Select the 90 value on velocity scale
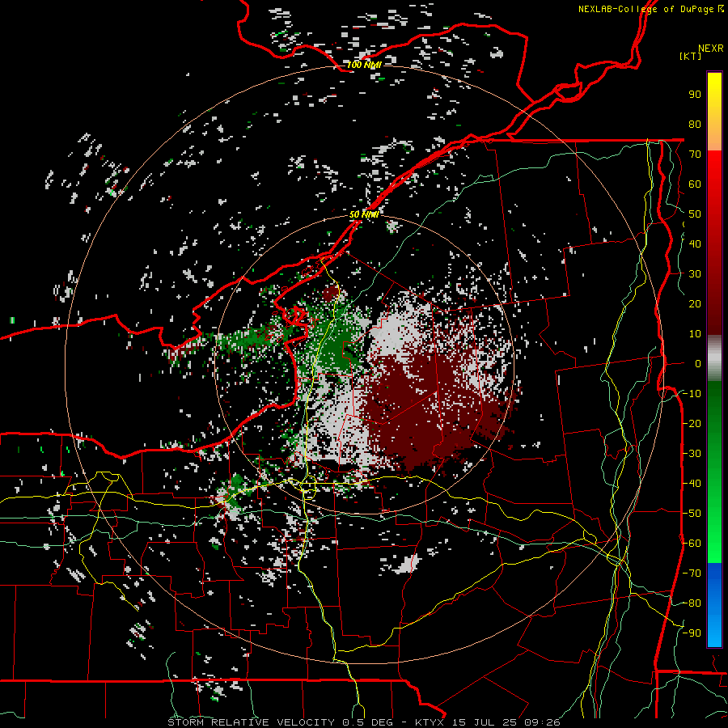Viewport: 728px width, 728px height. (x=695, y=95)
